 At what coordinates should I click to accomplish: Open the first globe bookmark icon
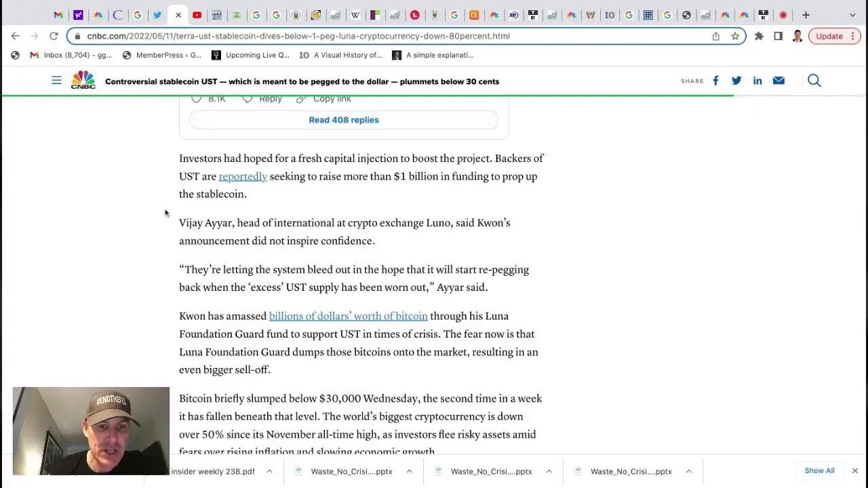point(15,55)
